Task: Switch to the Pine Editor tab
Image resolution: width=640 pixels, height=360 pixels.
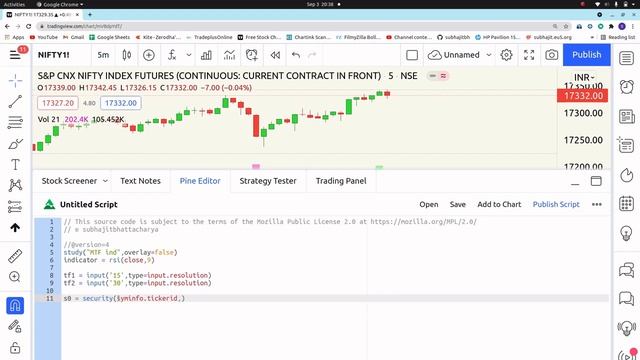Action: coord(200,181)
